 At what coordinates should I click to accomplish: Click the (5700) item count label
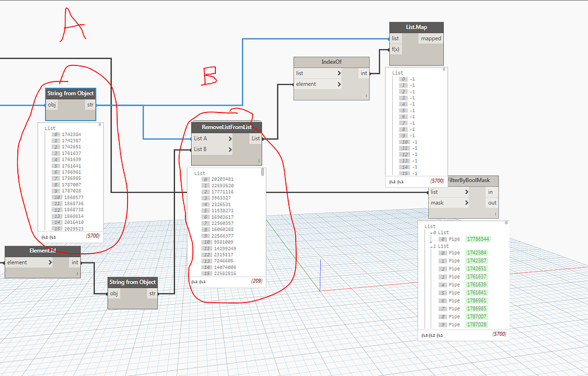coord(92,236)
